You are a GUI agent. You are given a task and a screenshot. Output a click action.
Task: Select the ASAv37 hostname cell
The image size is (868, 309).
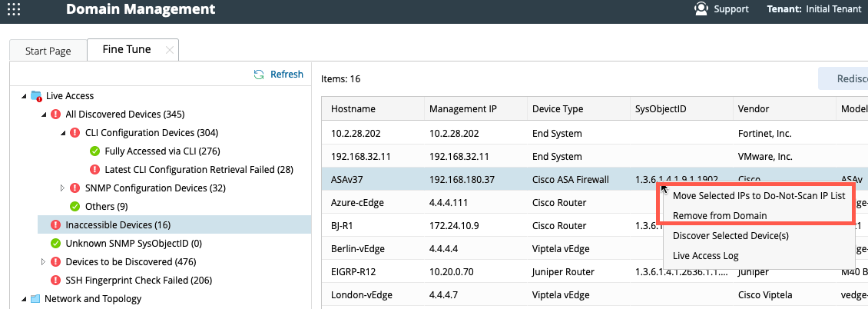[x=348, y=179]
